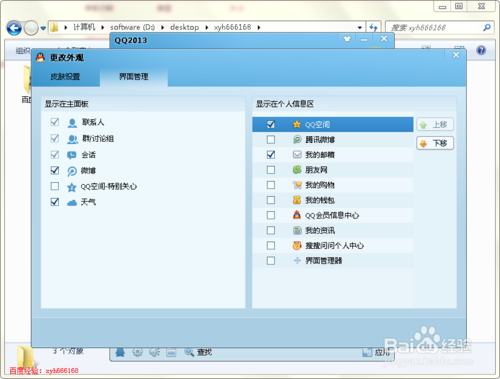Click the 微博 icon in main panel list
Screen dimensions: 500x379
pyautogui.click(x=72, y=171)
